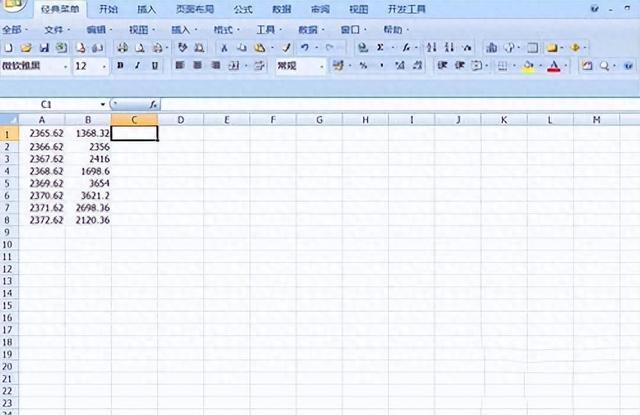Save the workbook with the floppy disk icon
Image resolution: width=640 pixels, height=415 pixels.
[44, 48]
